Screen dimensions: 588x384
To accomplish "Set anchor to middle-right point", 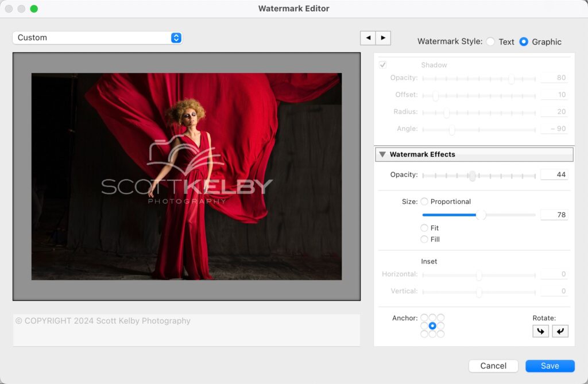I will [x=440, y=326].
